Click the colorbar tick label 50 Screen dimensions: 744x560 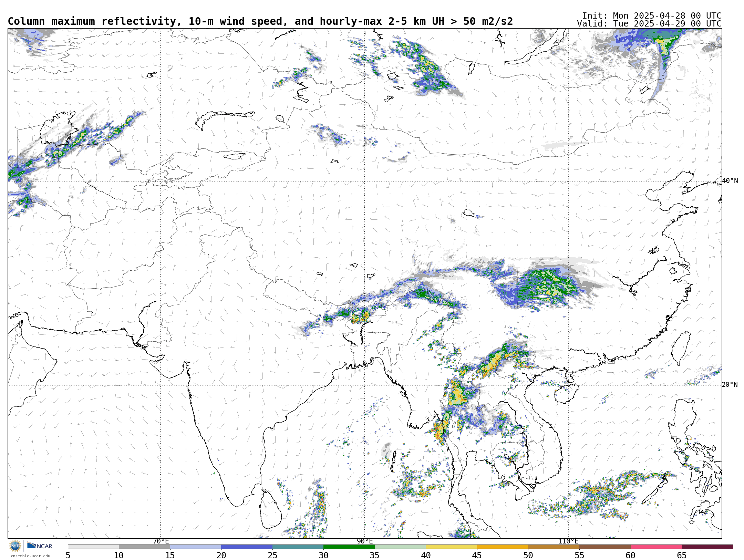coord(528,555)
